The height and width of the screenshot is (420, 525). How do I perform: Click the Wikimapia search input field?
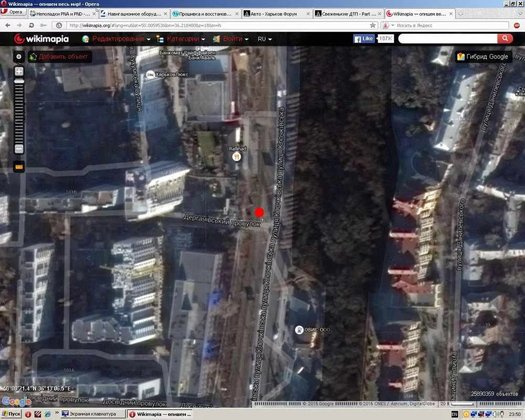[x=448, y=39]
